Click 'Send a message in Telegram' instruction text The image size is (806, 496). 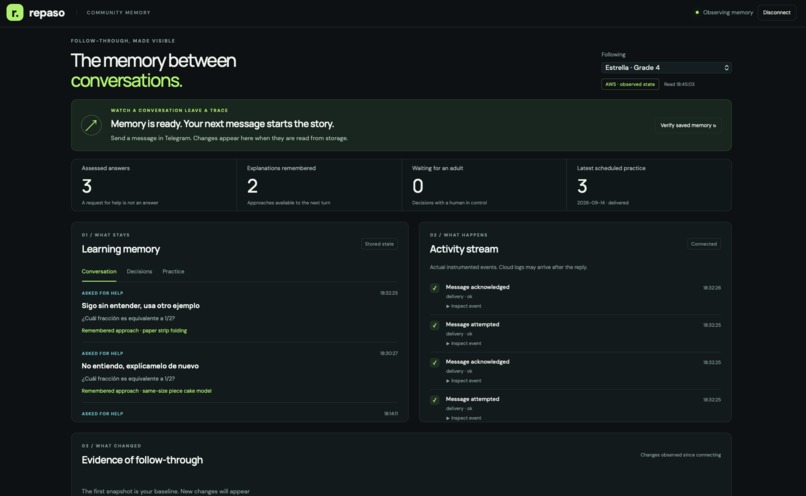tap(229, 138)
